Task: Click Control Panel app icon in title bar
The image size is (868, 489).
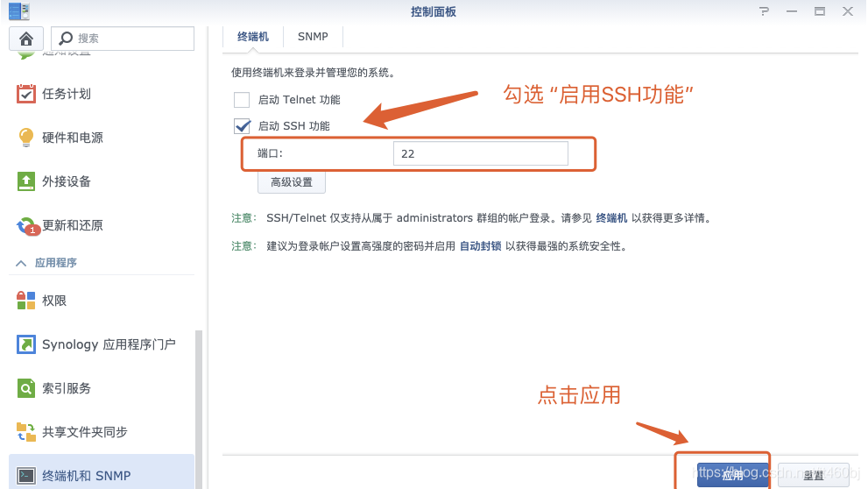Action: pyautogui.click(x=19, y=11)
